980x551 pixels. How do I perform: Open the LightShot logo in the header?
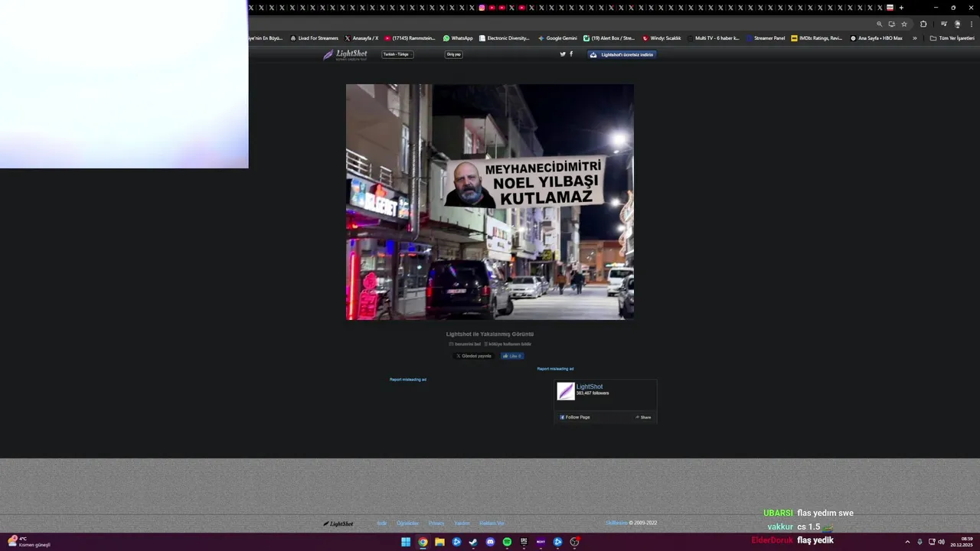point(345,54)
